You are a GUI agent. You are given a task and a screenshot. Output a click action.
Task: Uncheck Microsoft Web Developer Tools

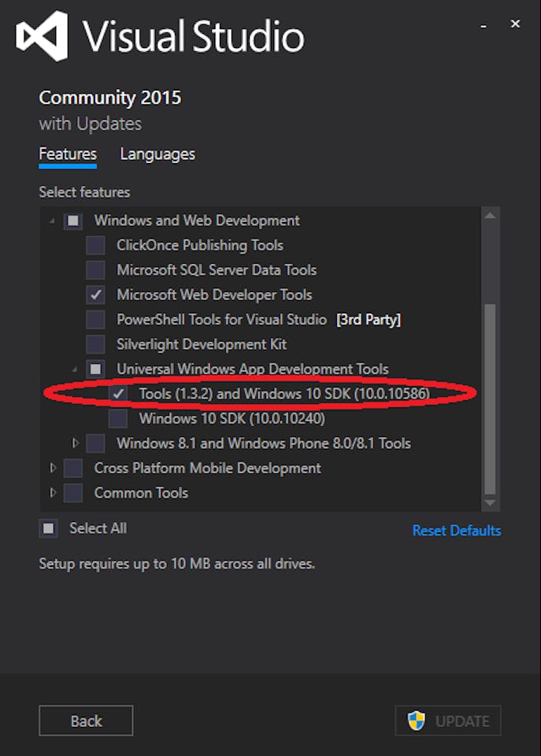pyautogui.click(x=95, y=295)
